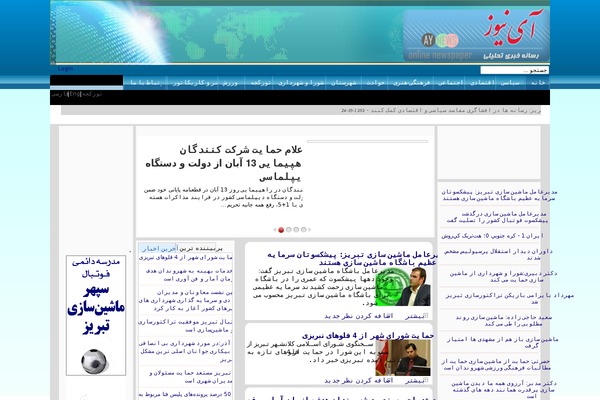Go to the next slide with the right arrow
Screen dimensions: 600x400
(310, 230)
